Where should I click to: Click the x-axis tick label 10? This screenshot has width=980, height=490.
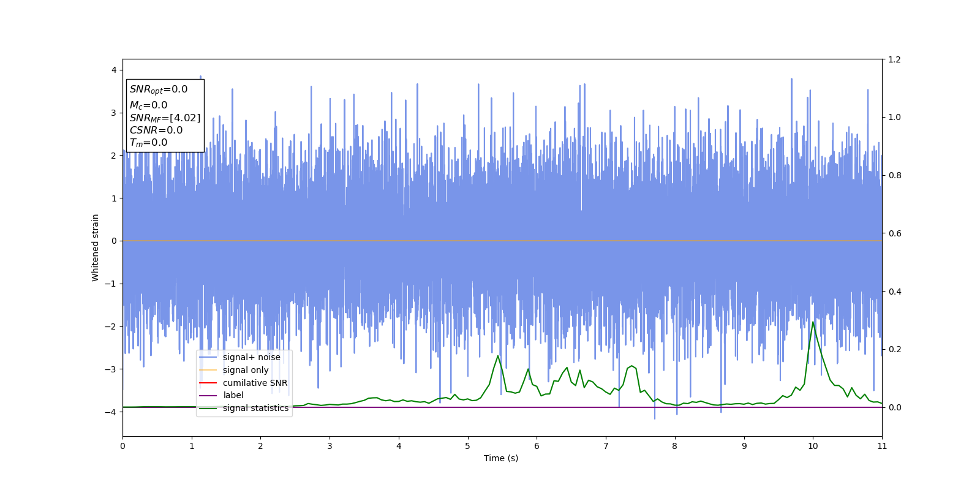813,446
